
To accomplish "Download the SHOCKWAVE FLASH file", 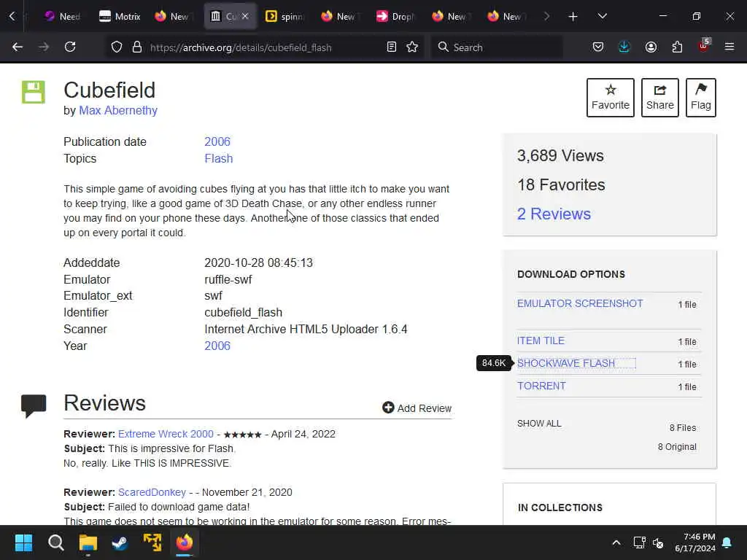I will [566, 363].
